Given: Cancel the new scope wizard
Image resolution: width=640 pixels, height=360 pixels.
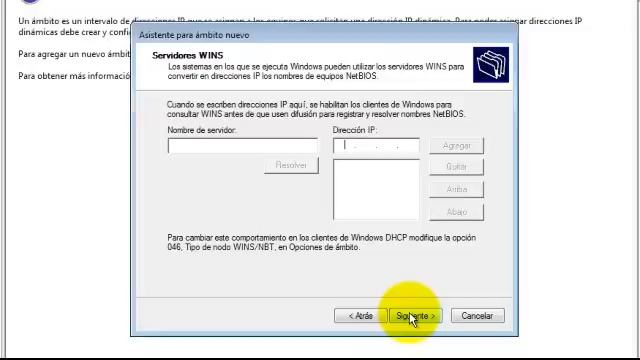Looking at the screenshot, I should click(478, 316).
